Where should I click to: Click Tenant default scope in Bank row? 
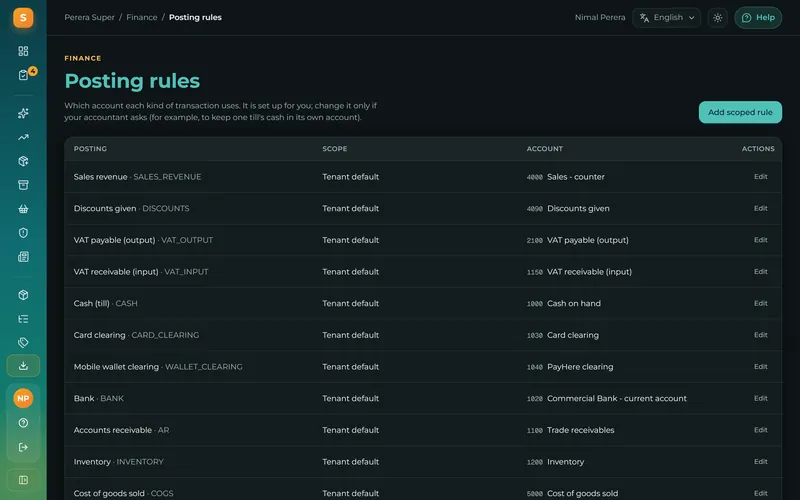click(351, 398)
